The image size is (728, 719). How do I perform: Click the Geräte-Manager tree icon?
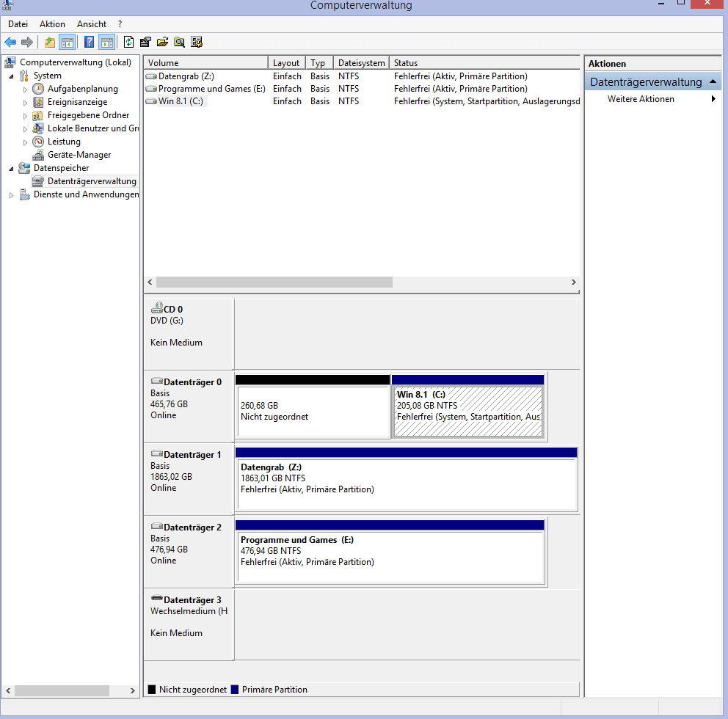38,155
